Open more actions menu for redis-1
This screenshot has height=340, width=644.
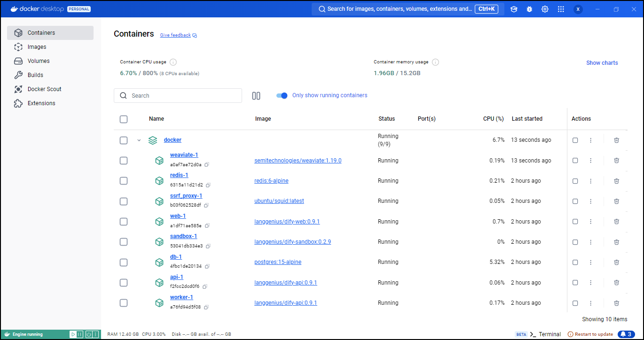(591, 181)
